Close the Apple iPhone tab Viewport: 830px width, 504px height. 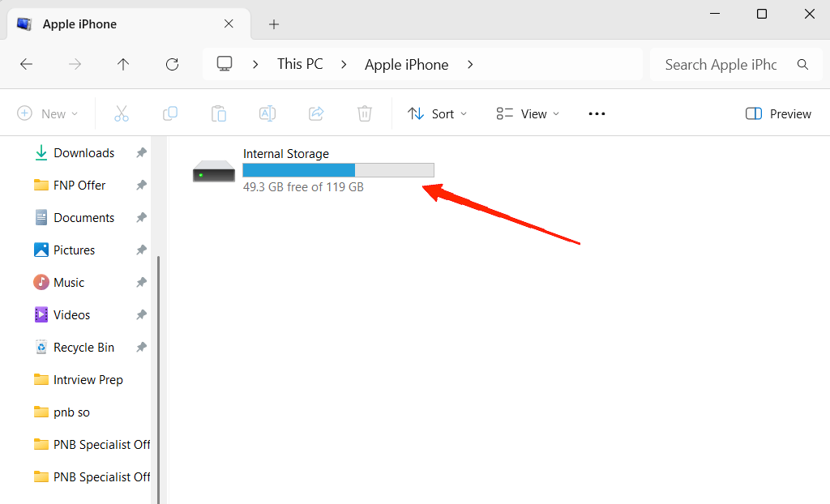[229, 23]
